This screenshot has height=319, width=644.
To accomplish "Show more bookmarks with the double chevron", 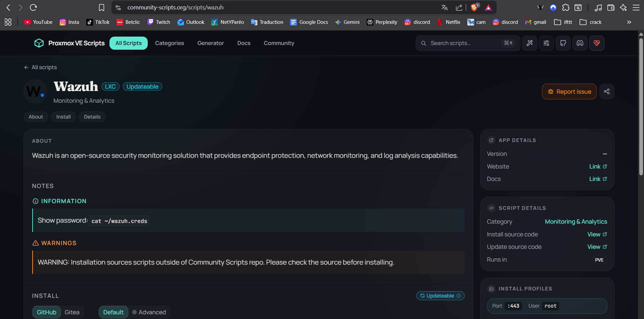I will point(629,22).
